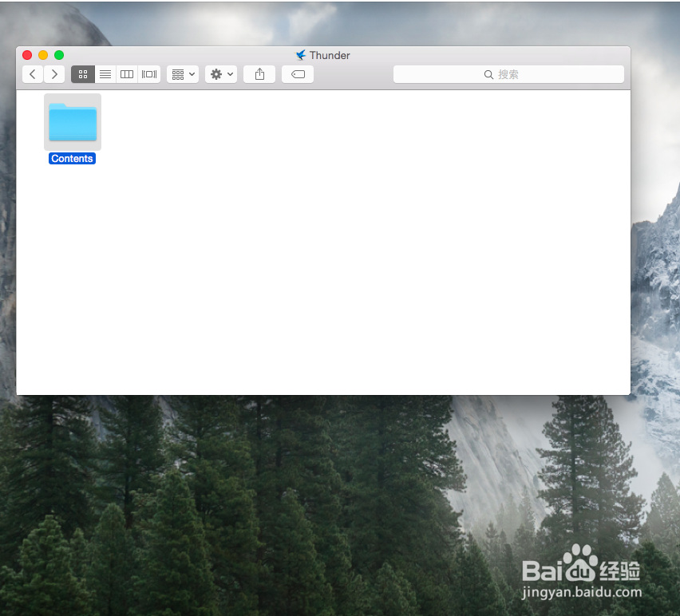Open the gear action menu
Viewport: 680px width, 616px height.
pos(221,74)
